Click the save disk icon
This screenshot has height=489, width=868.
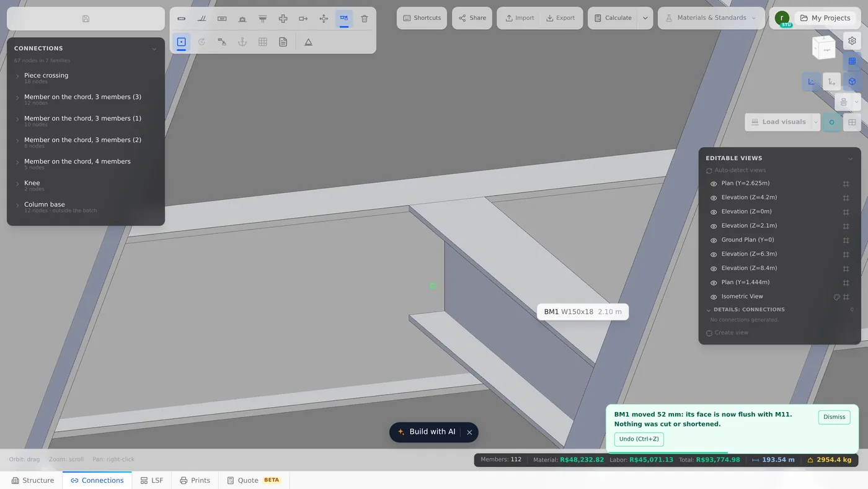86,19
